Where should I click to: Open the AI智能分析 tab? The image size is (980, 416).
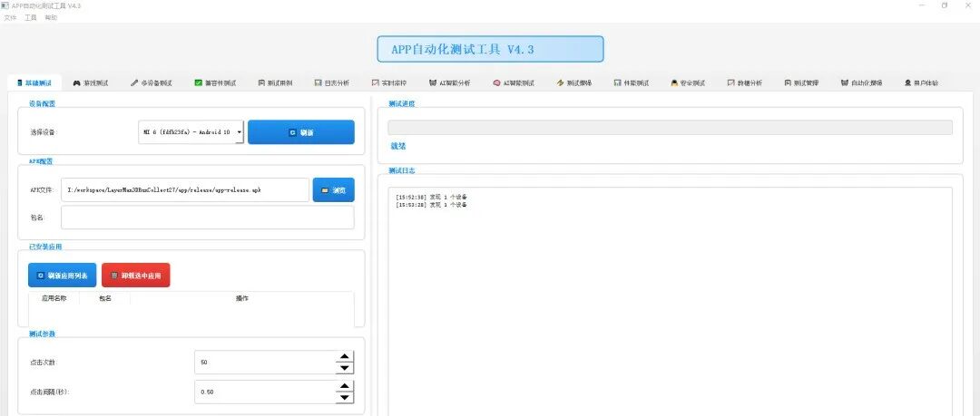(450, 83)
